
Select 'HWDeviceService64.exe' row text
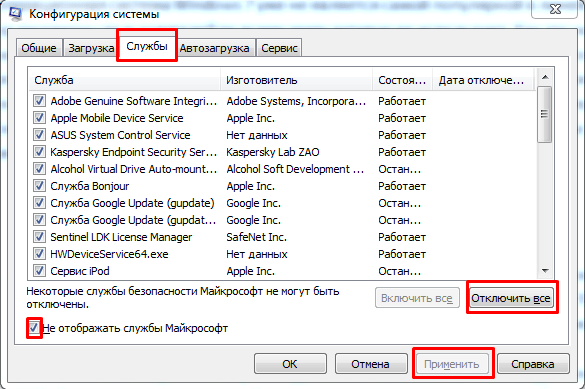tap(109, 254)
